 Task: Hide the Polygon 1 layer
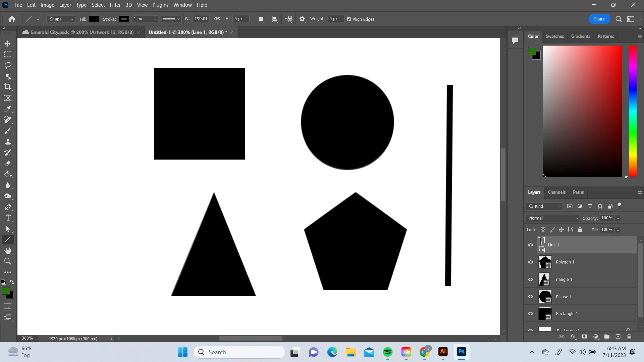pos(530,262)
